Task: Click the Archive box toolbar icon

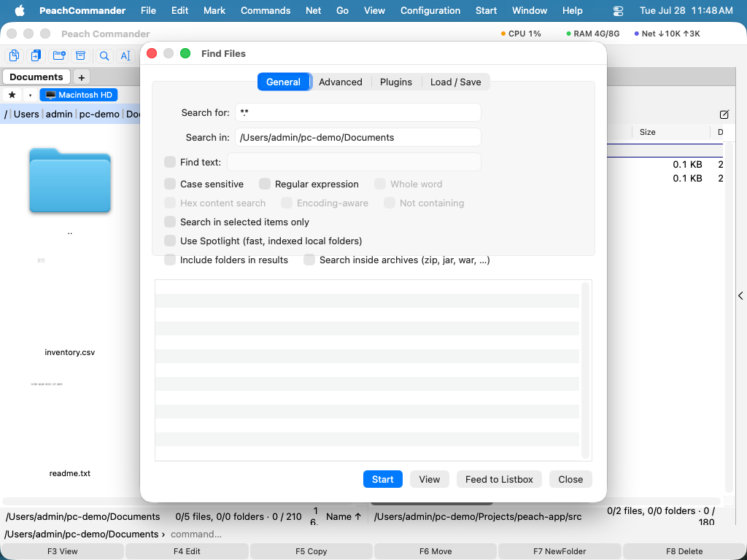Action: (80, 55)
